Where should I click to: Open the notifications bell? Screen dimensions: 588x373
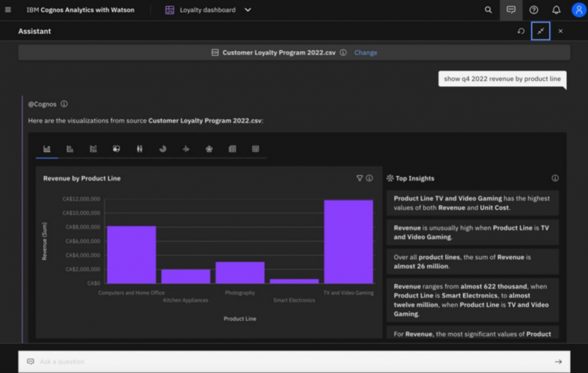tap(556, 10)
